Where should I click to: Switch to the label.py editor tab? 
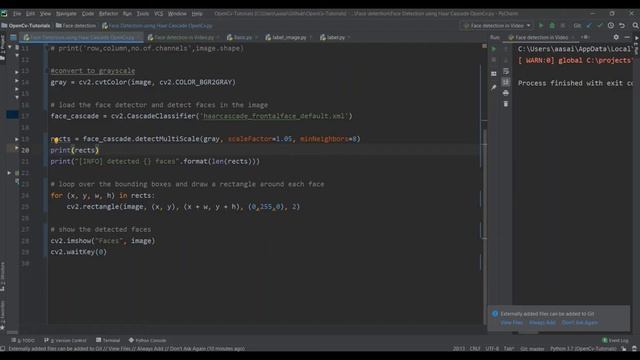coord(335,37)
